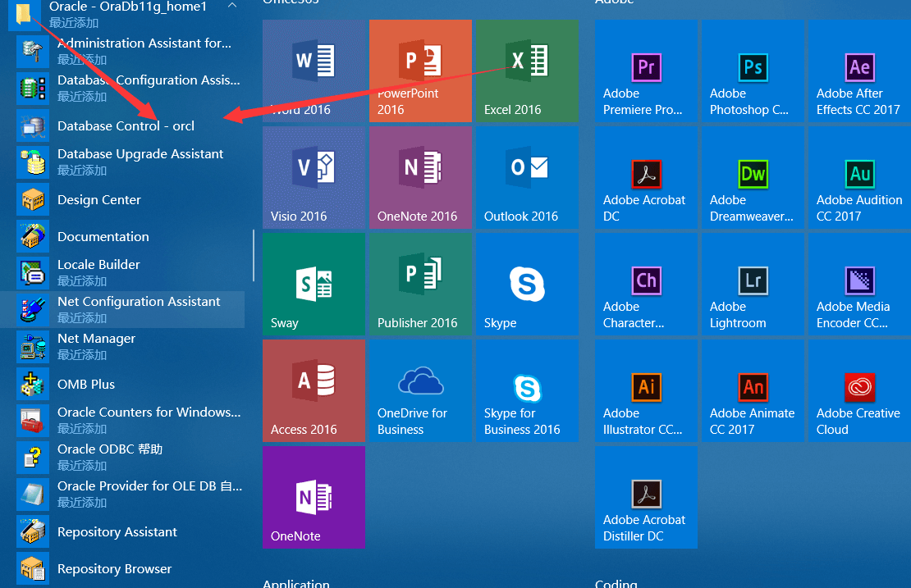This screenshot has height=588, width=911.
Task: Open the Outlook 2016 tile
Action: (x=527, y=178)
